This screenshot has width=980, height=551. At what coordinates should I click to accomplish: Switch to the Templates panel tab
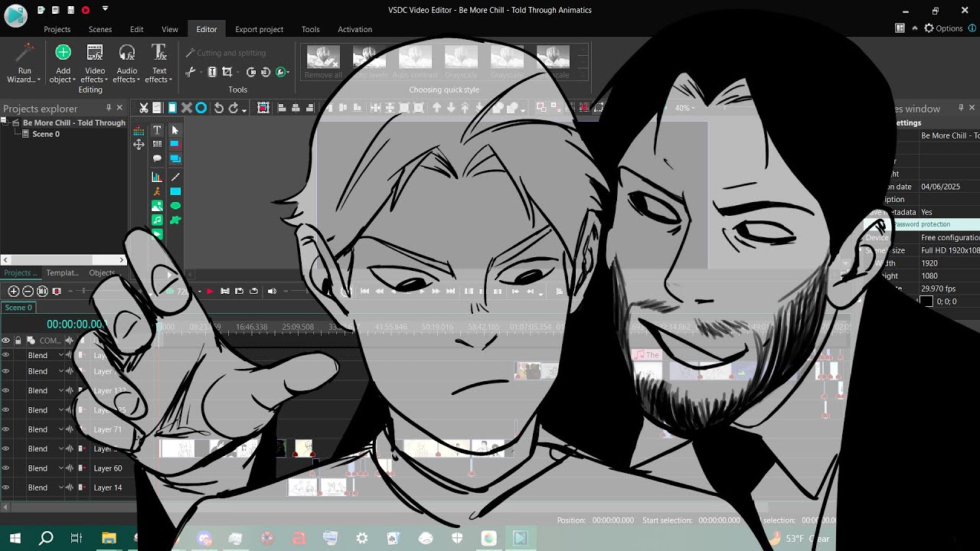pyautogui.click(x=62, y=272)
